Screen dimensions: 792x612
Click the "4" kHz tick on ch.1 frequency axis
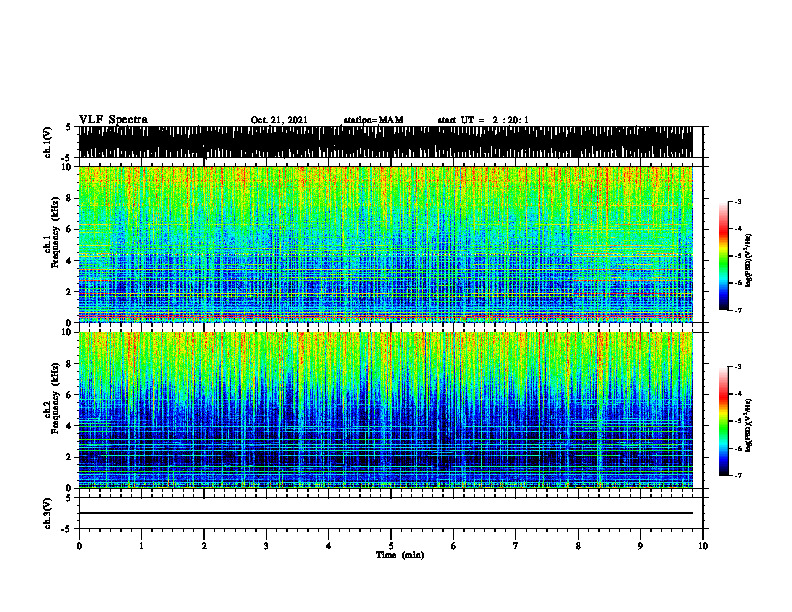[x=70, y=261]
